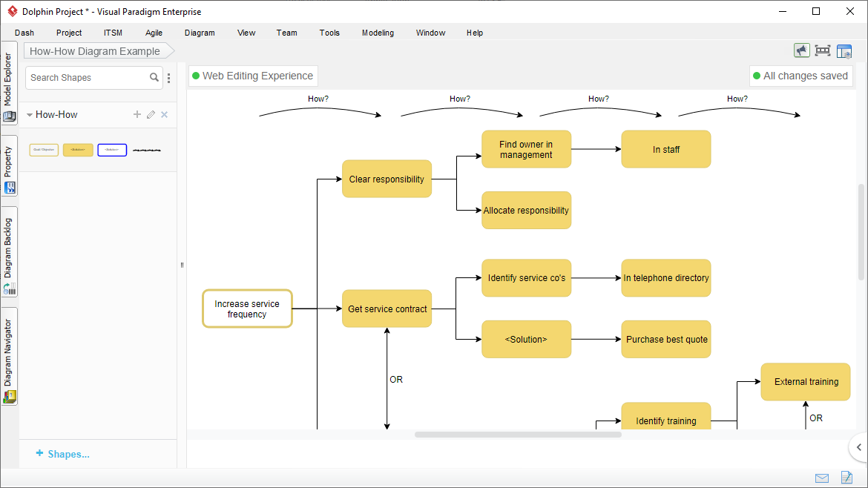Select the blue-outlined Solution shape in the palette
The height and width of the screenshot is (488, 868).
coord(112,150)
